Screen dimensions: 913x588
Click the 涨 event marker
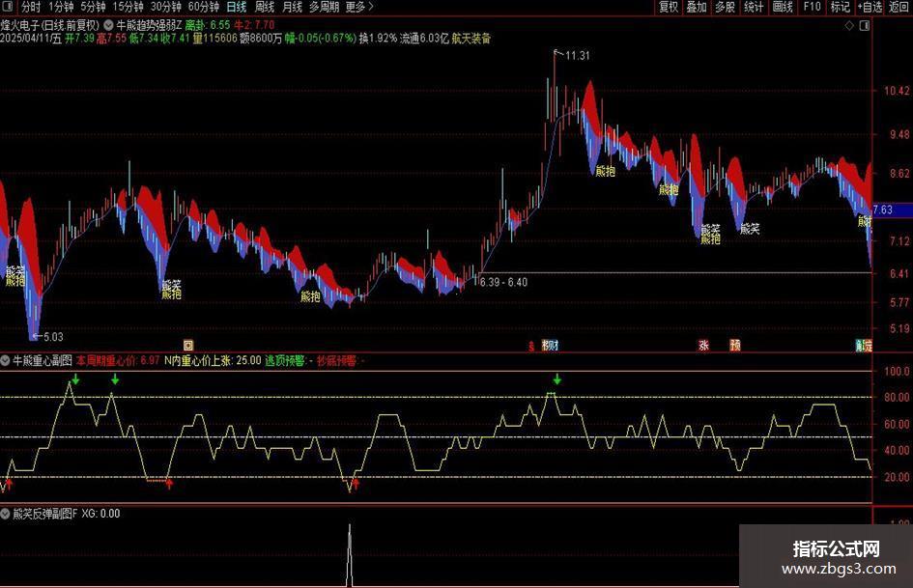click(704, 346)
